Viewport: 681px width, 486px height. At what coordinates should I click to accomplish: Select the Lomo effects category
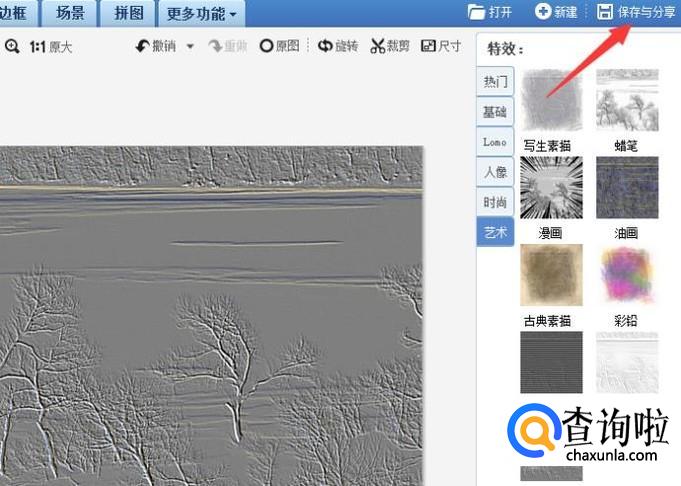click(495, 142)
